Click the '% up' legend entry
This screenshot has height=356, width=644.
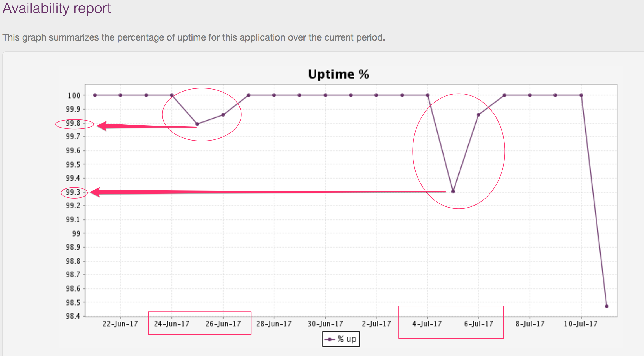point(347,339)
